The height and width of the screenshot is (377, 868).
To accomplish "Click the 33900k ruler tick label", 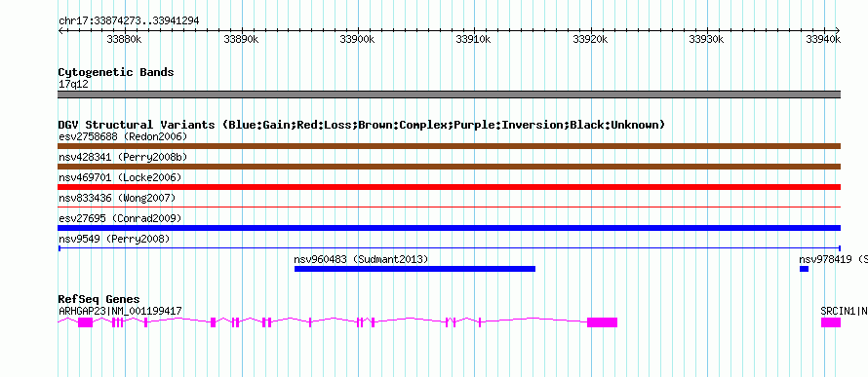I will coord(357,39).
